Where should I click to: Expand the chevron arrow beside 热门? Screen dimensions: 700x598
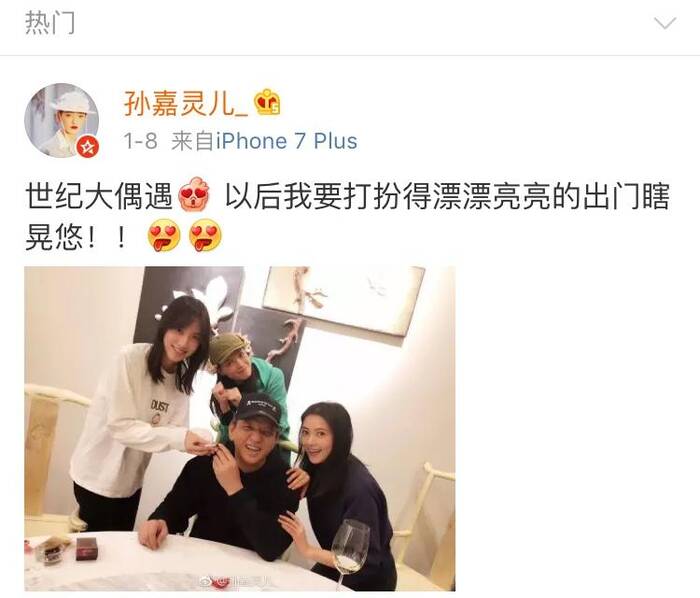tap(665, 23)
